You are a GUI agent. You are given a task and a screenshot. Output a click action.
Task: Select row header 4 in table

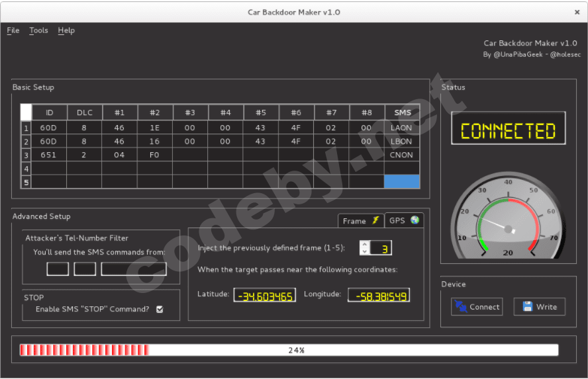(x=26, y=169)
